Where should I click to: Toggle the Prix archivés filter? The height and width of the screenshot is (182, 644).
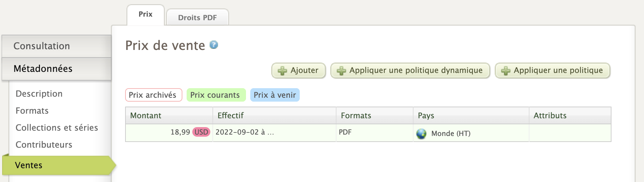(x=153, y=95)
